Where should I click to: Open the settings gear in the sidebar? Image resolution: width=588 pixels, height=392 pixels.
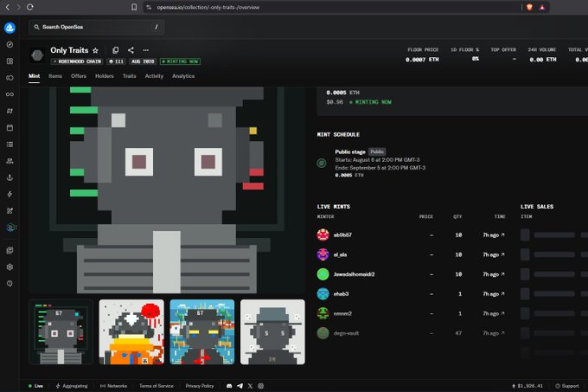pos(10,267)
